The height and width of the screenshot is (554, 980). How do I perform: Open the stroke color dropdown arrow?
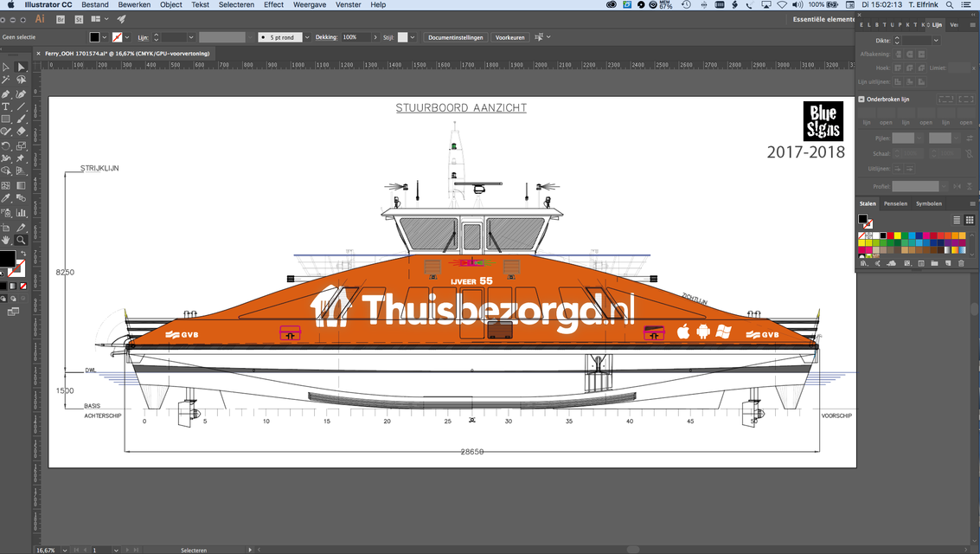pyautogui.click(x=127, y=37)
